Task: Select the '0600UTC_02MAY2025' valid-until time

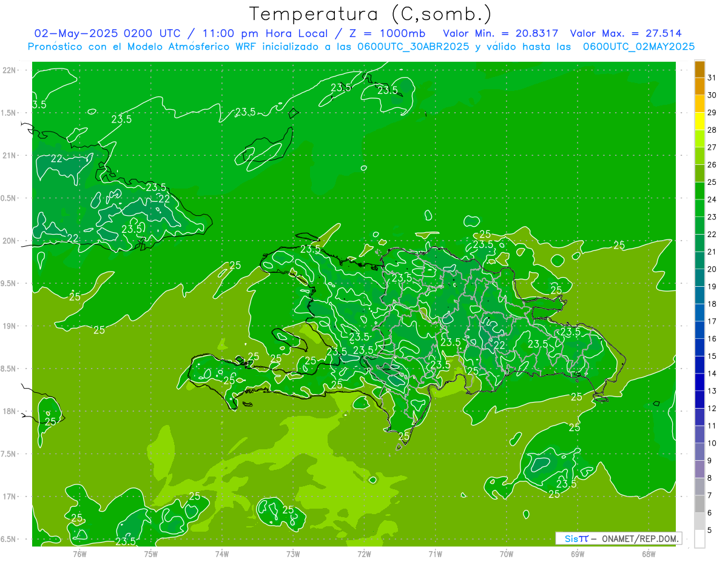Action: pos(639,47)
